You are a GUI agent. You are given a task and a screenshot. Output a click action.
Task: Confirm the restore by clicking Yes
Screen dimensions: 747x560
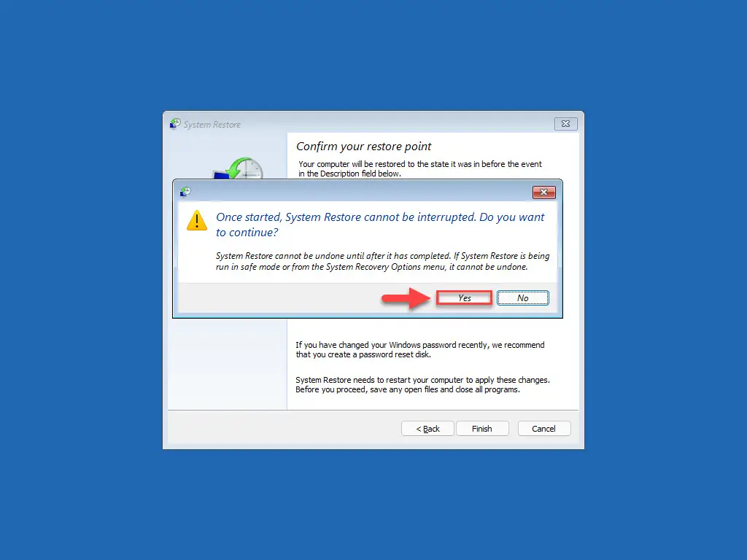point(465,298)
